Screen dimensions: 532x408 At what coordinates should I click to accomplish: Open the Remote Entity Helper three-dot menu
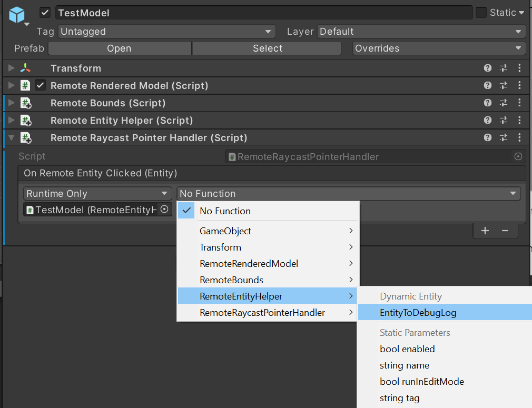(x=519, y=120)
